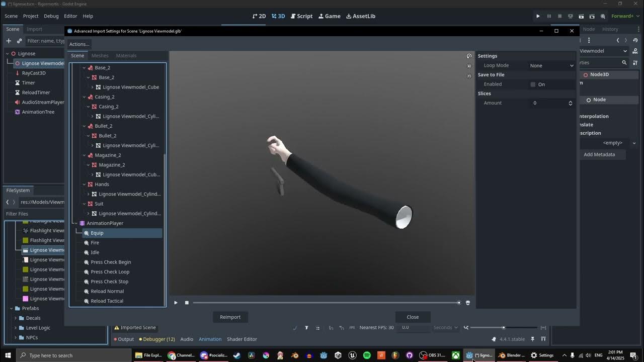Toggle first preview light sun icon

tap(469, 66)
